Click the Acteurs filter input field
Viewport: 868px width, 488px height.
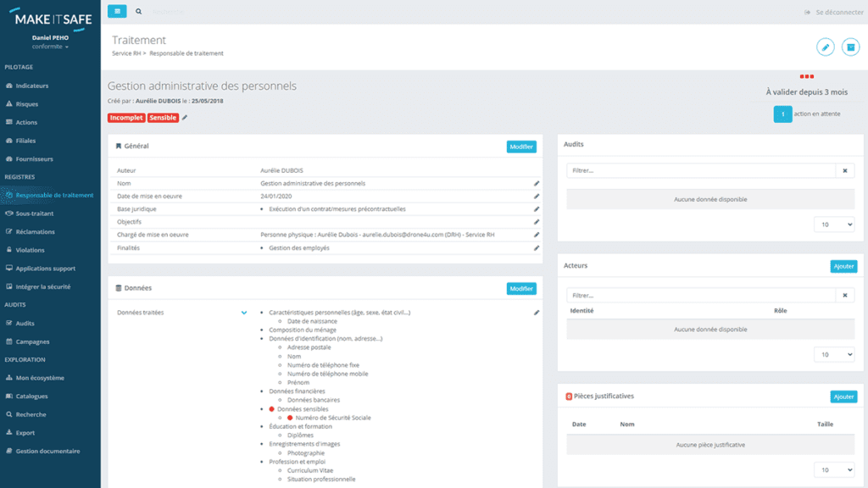click(x=701, y=296)
